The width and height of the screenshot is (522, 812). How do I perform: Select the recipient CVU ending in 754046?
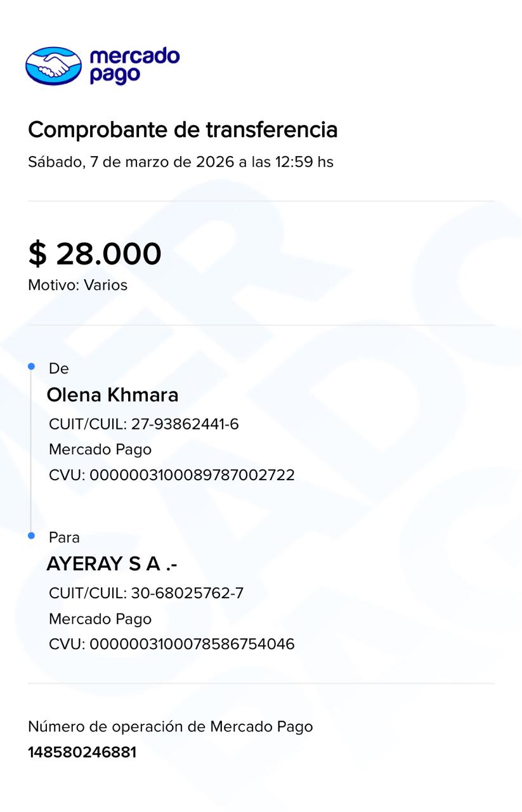pos(171,645)
